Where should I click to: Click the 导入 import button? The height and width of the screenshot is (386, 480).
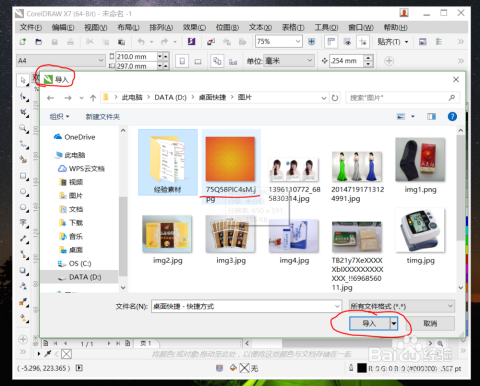click(369, 323)
